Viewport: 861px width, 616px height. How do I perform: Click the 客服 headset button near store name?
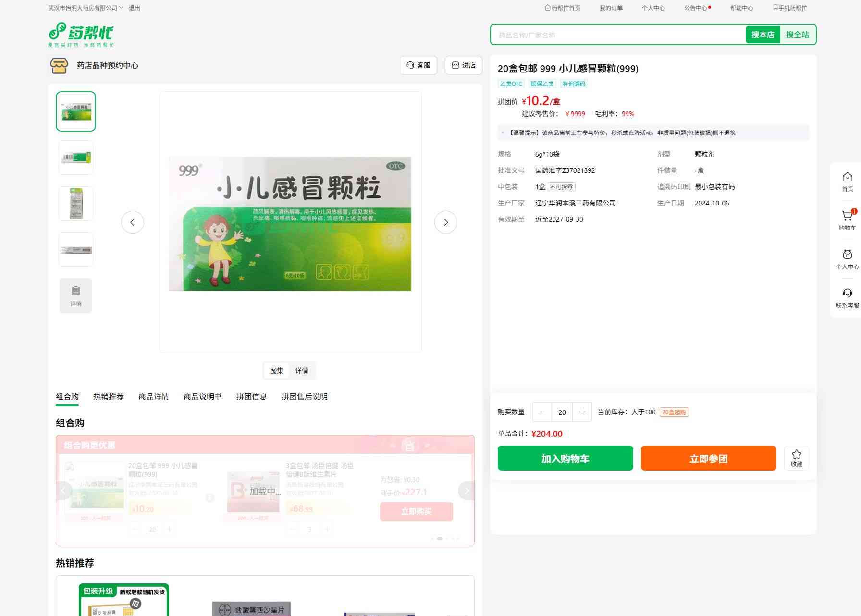click(x=418, y=65)
